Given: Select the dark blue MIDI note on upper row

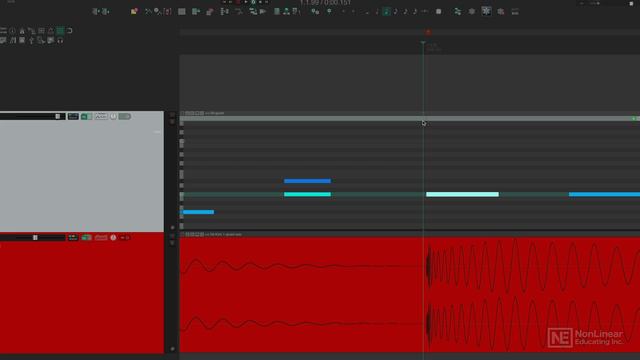Looking at the screenshot, I should point(307,181).
